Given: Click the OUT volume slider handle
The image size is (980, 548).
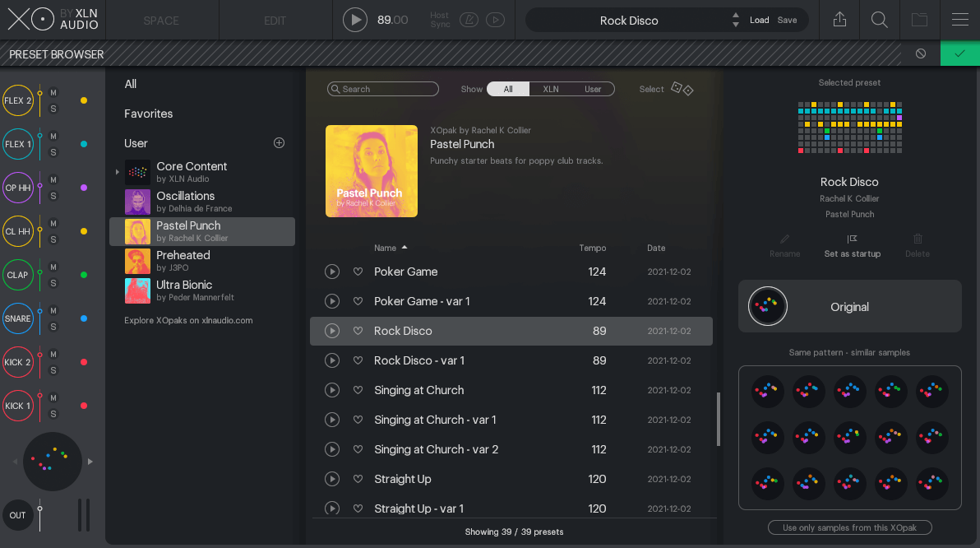Looking at the screenshot, I should tap(39, 509).
